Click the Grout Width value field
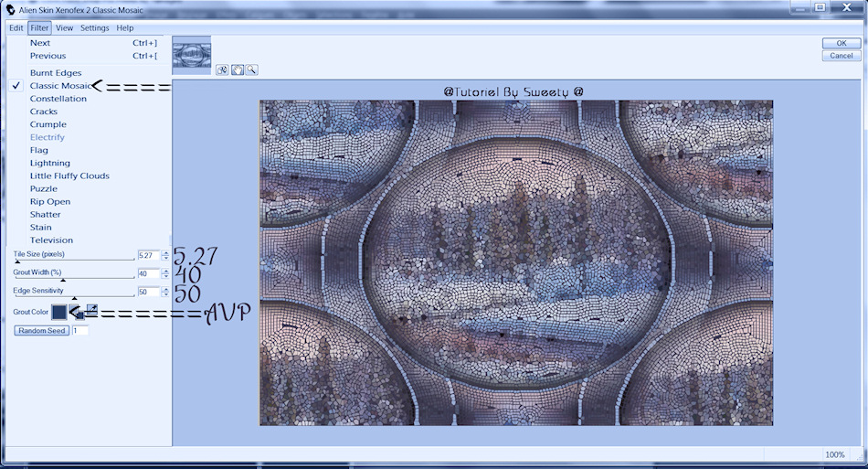Image resolution: width=868 pixels, height=469 pixels. (x=148, y=273)
